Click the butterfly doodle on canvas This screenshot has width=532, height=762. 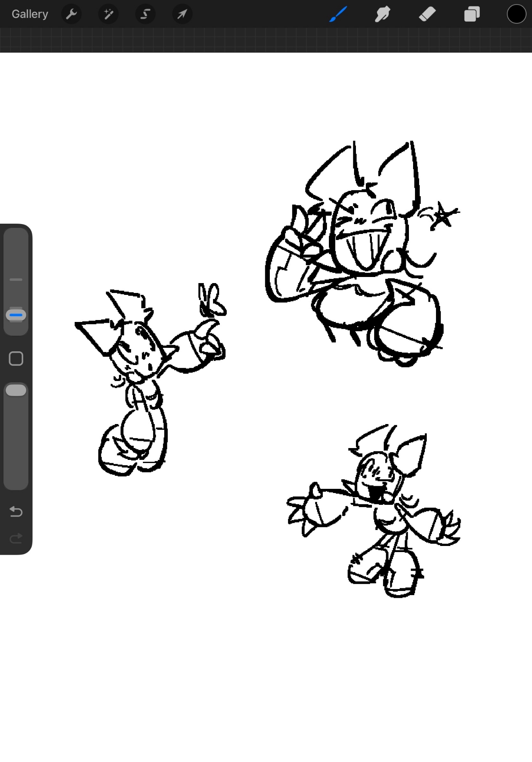(x=212, y=301)
